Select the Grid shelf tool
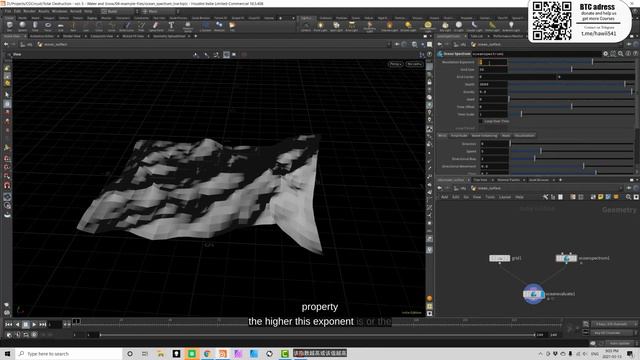The width and height of the screenshot is (640, 360). click(60, 26)
